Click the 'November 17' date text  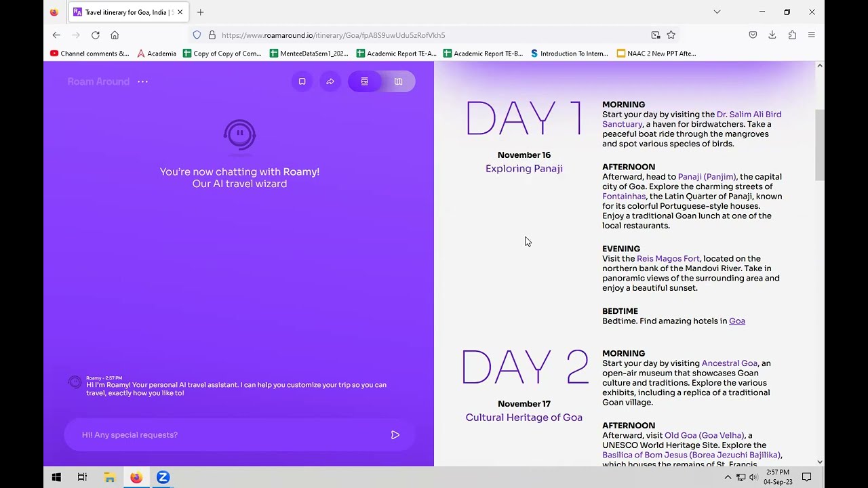pyautogui.click(x=524, y=404)
